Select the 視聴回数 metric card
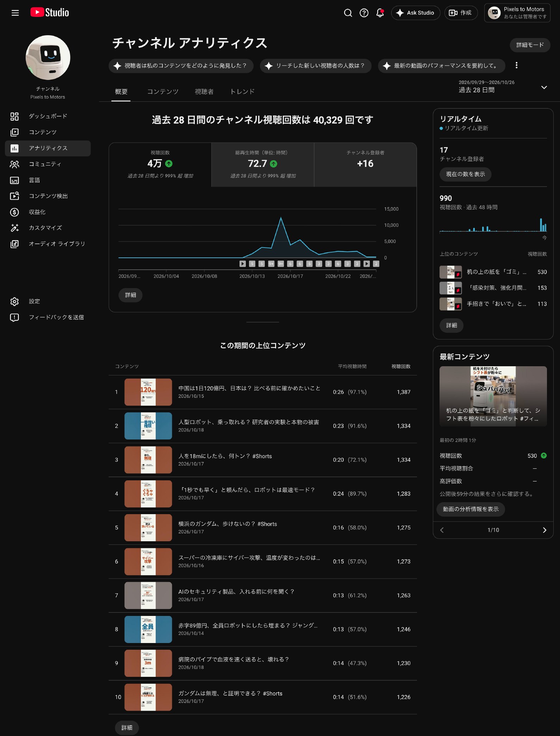The width and height of the screenshot is (560, 736). [x=160, y=164]
